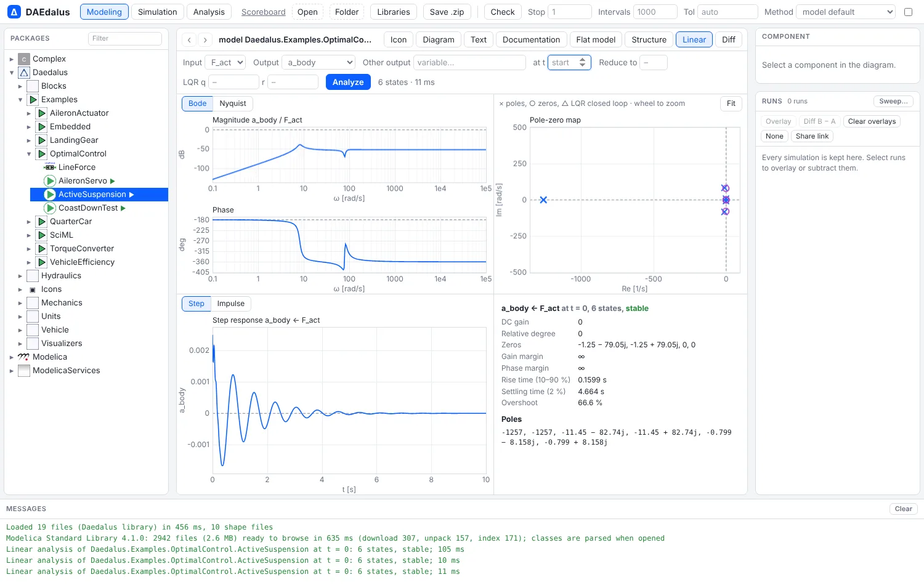Run CoastDownTest with its play arrow
The width and height of the screenshot is (924, 585).
pos(123,208)
